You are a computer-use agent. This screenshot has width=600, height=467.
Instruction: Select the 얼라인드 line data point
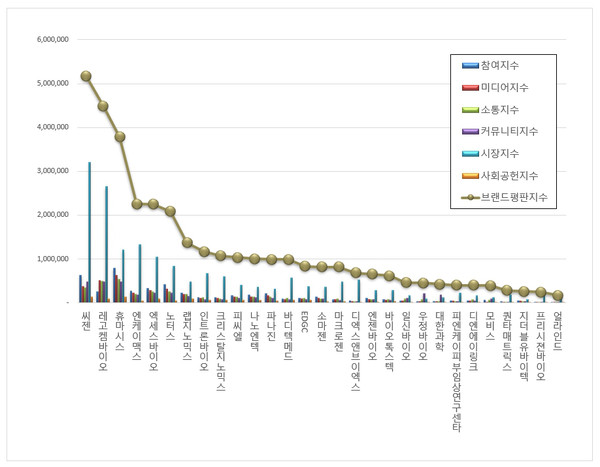(558, 296)
